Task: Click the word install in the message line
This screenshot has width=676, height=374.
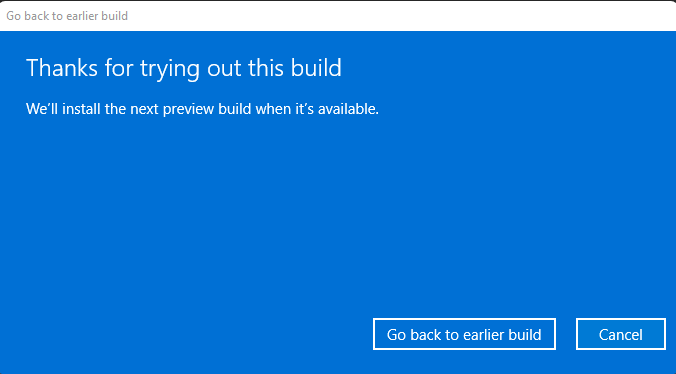Action: click(x=81, y=109)
